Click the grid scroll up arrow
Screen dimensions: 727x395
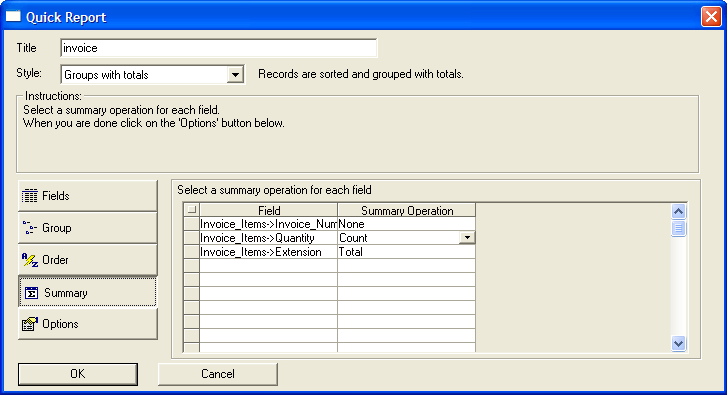678,211
